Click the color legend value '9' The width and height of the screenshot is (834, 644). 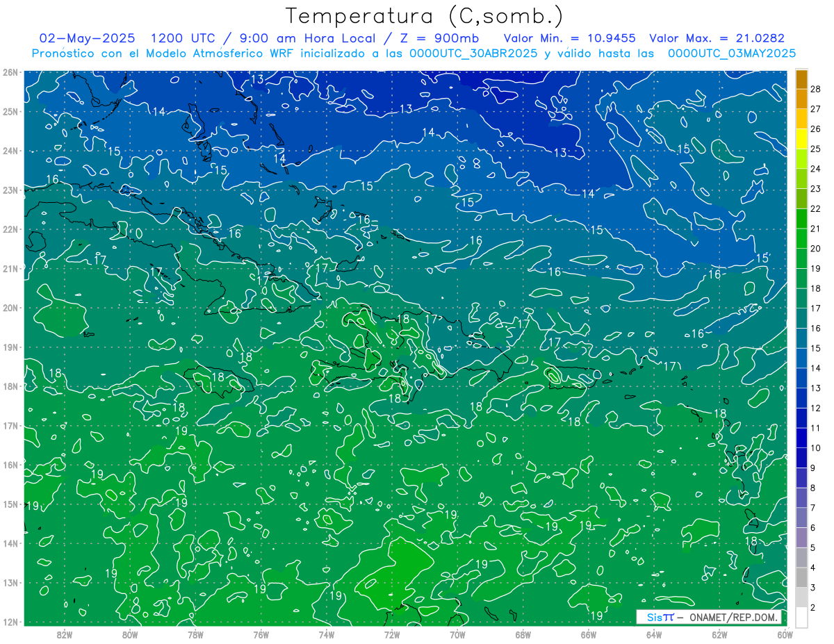point(813,468)
